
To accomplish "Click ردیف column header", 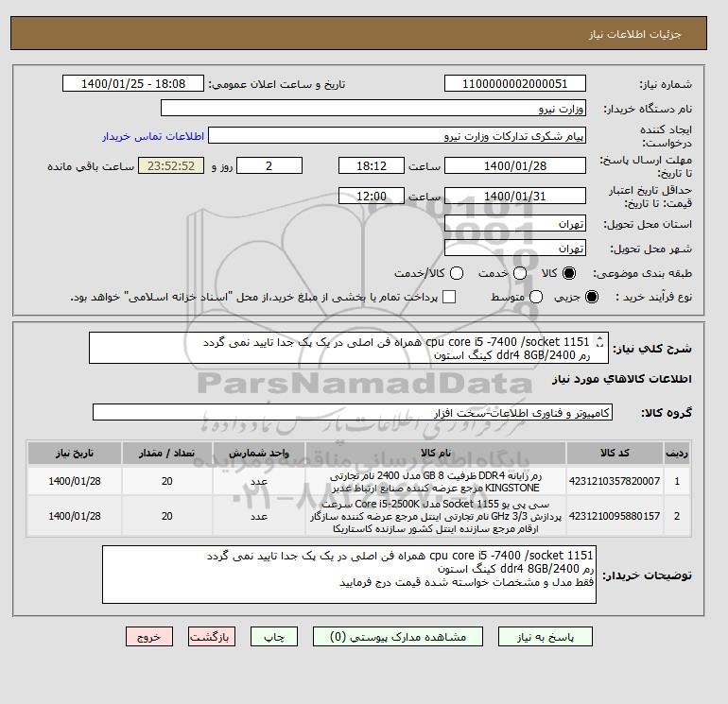I will click(676, 453).
